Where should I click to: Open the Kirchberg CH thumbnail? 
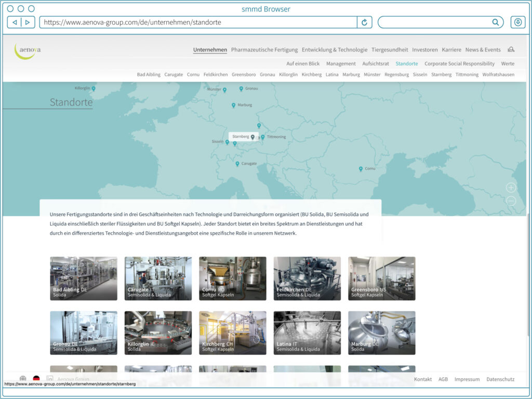coord(233,333)
